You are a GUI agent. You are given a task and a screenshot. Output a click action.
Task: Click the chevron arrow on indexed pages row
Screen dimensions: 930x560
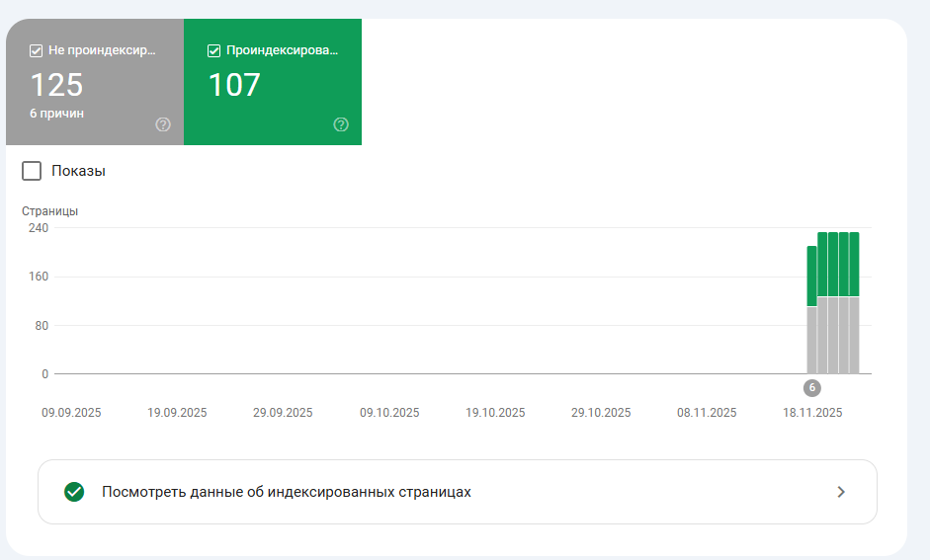coord(841,492)
